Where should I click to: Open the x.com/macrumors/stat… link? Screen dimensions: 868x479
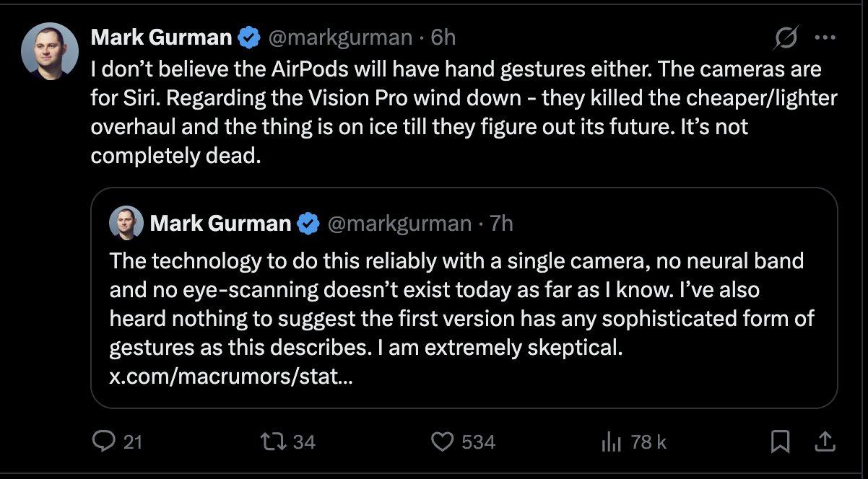(x=231, y=376)
